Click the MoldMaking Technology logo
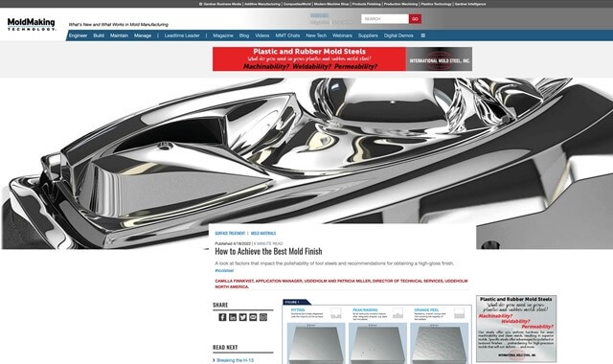Viewport: 613px width, 364px height. point(32,24)
